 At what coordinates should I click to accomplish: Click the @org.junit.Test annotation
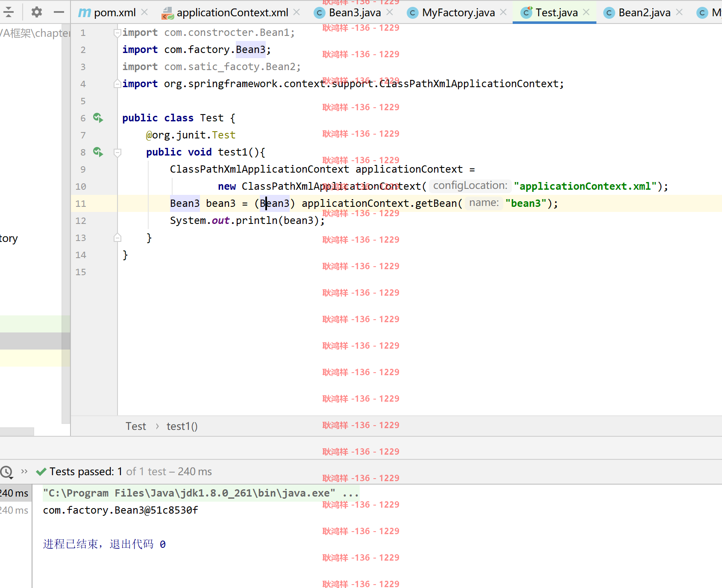pyautogui.click(x=191, y=135)
